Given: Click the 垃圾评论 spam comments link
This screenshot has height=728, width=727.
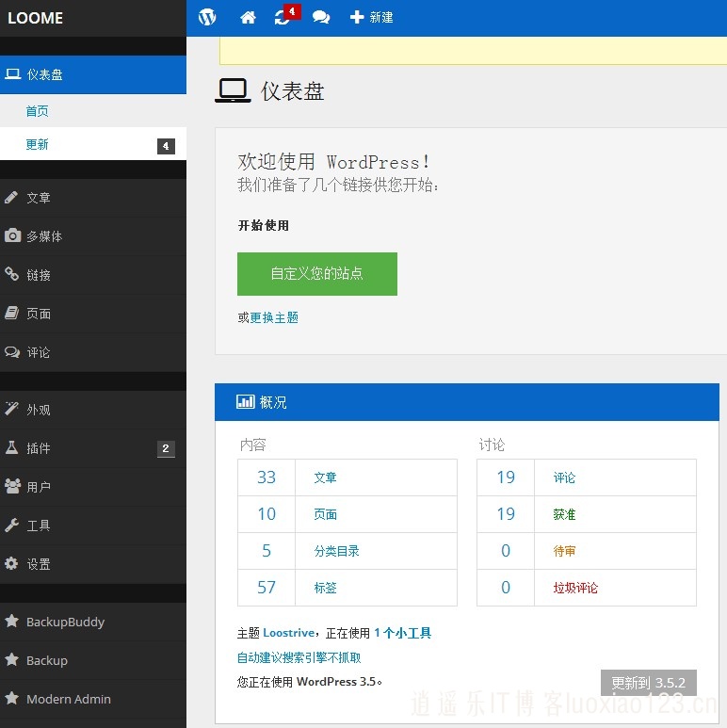Looking at the screenshot, I should coord(575,589).
